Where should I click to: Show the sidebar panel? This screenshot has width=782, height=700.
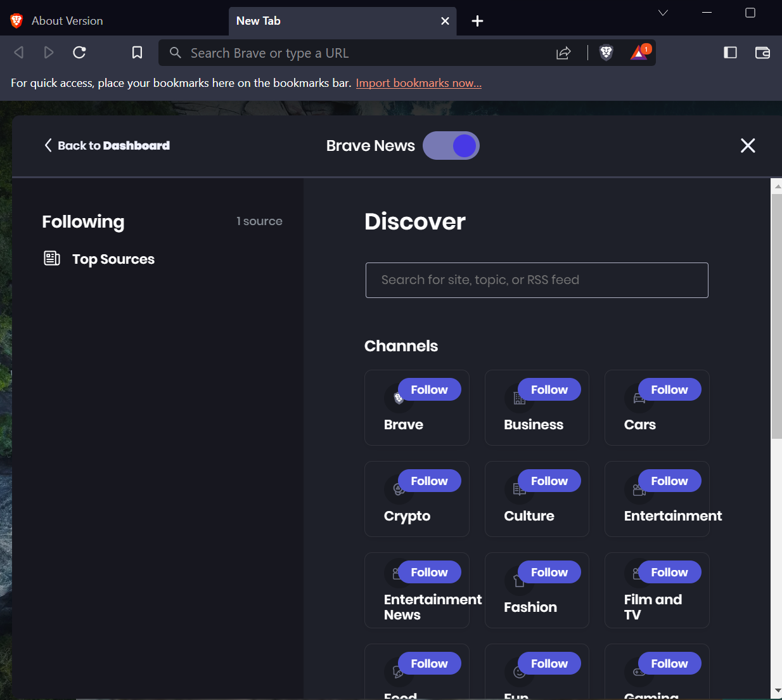point(730,53)
